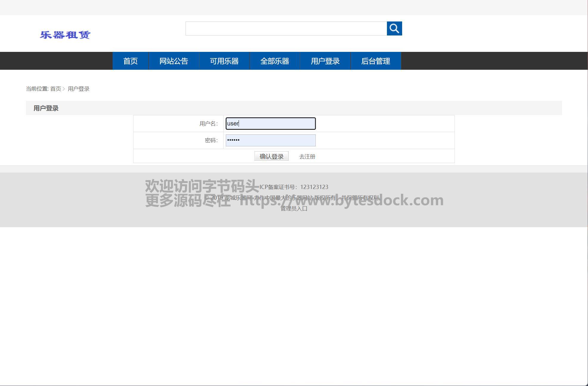Go to 可用乐器 in the navbar
The height and width of the screenshot is (386, 588).
pos(224,61)
